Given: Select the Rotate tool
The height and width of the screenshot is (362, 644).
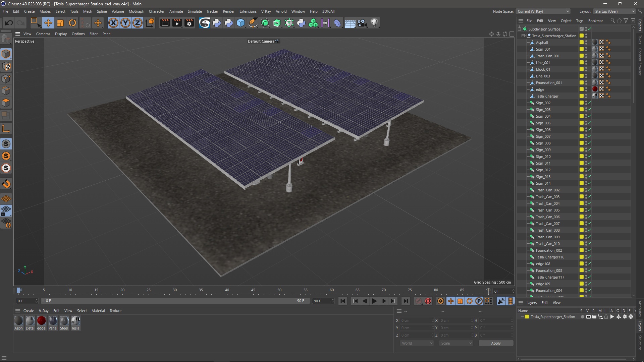Looking at the screenshot, I should point(72,23).
